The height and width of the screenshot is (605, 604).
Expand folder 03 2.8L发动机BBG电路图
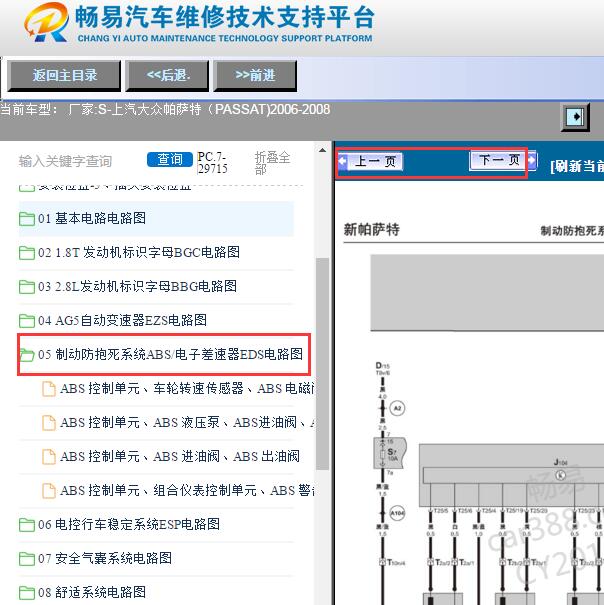[x=137, y=286]
